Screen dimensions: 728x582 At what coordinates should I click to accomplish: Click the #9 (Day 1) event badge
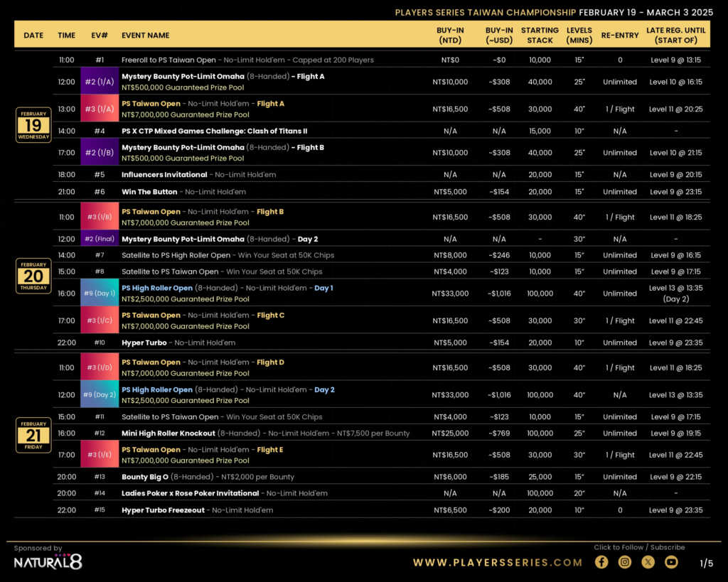pyautogui.click(x=100, y=293)
